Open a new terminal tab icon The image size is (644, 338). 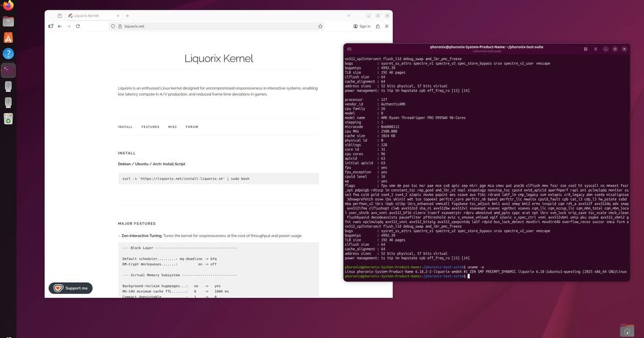click(349, 48)
